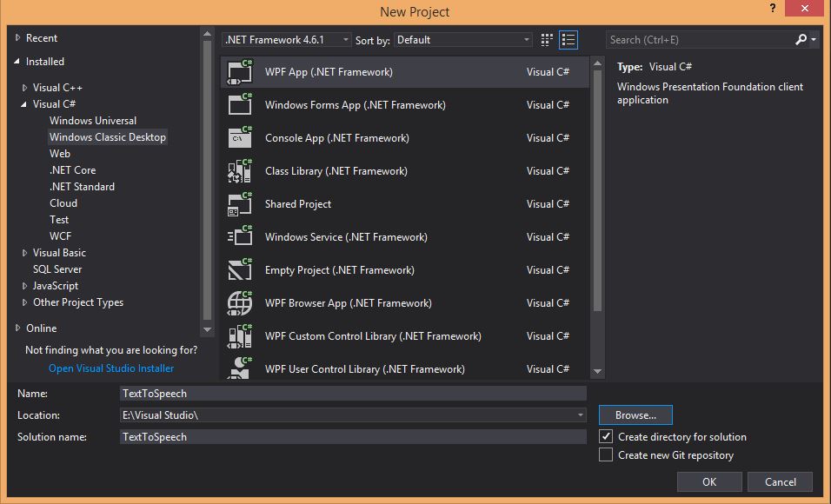Click the Cancel button
This screenshot has width=831, height=504.
coord(780,481)
